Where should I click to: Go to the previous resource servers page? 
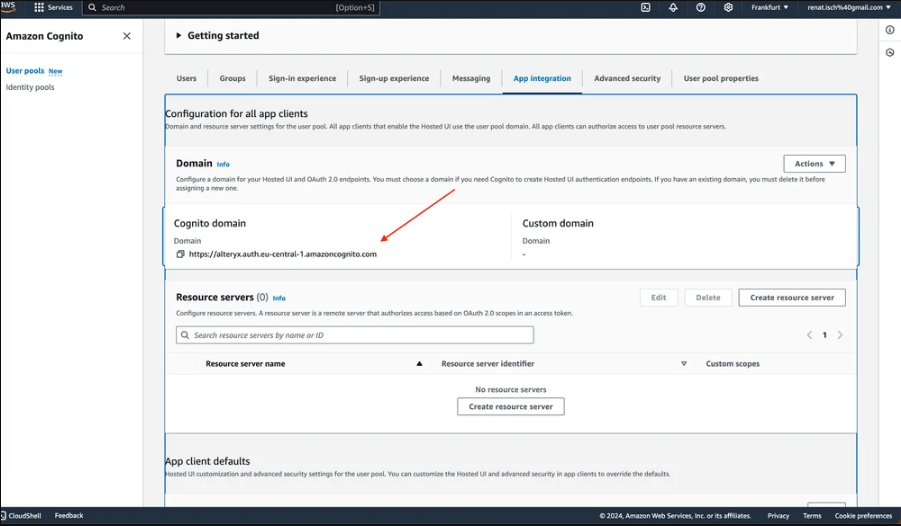[x=809, y=335]
